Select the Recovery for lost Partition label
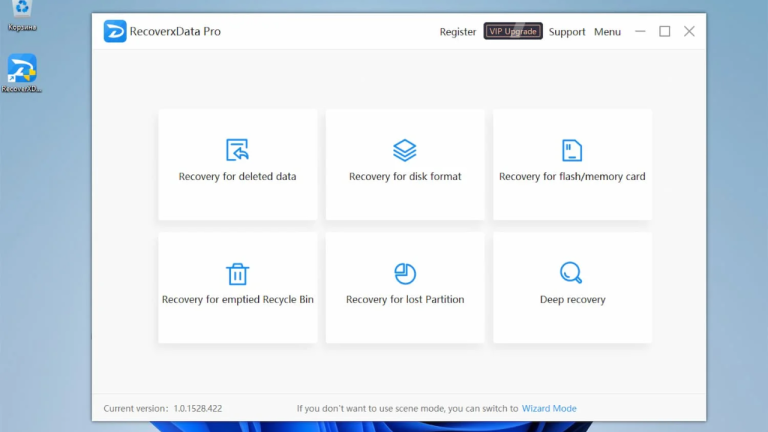This screenshot has height=432, width=768. pyautogui.click(x=405, y=299)
